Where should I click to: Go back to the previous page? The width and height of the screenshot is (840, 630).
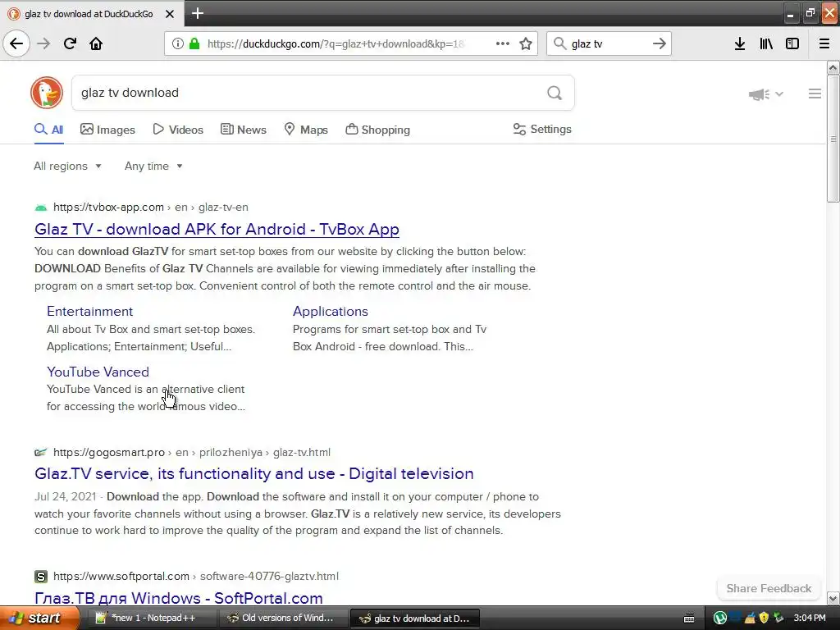[16, 43]
